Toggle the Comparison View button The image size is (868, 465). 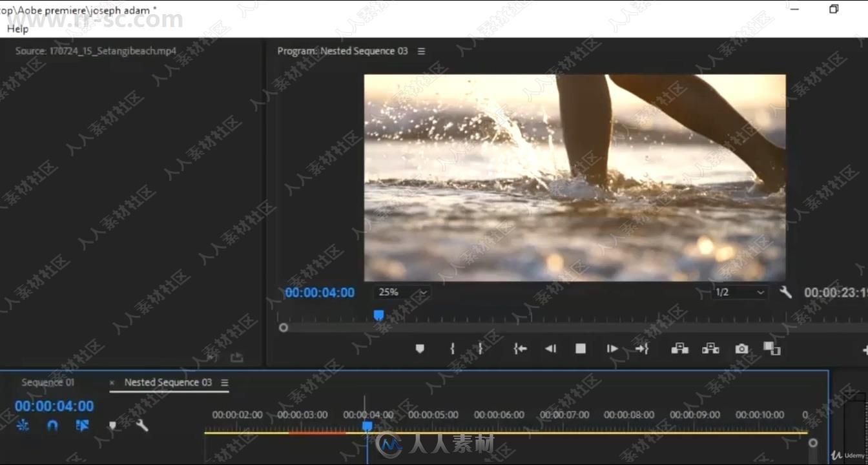[x=772, y=349]
